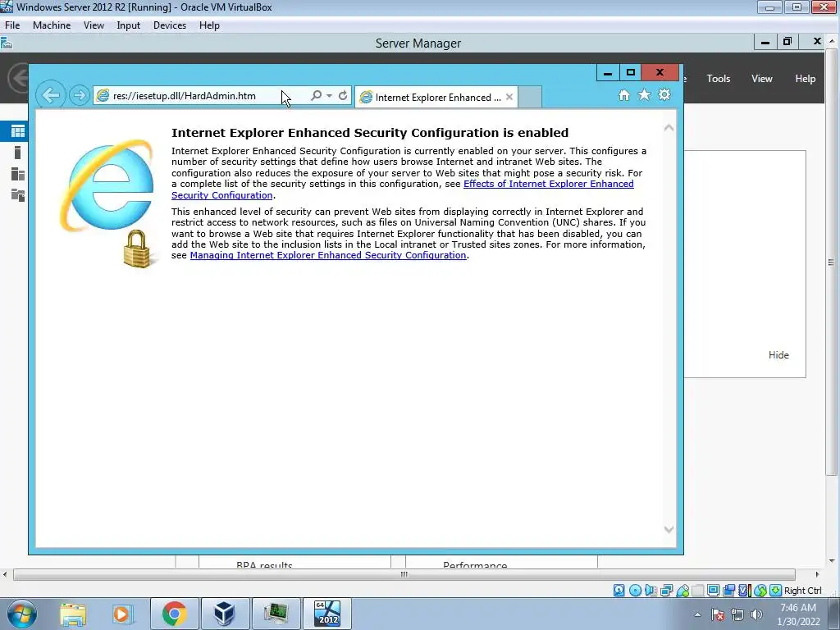Restore down the Server Manager window
Screen dimensions: 840x630
[787, 41]
